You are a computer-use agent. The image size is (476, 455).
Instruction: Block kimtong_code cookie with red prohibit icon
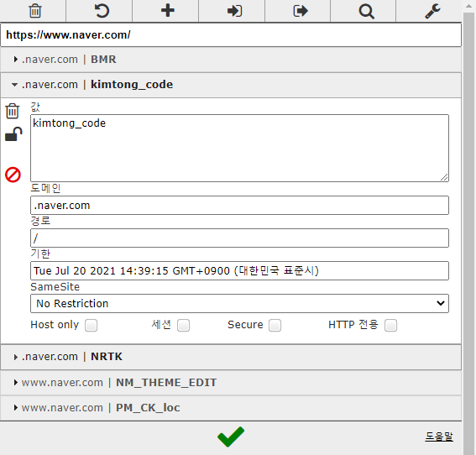point(13,175)
